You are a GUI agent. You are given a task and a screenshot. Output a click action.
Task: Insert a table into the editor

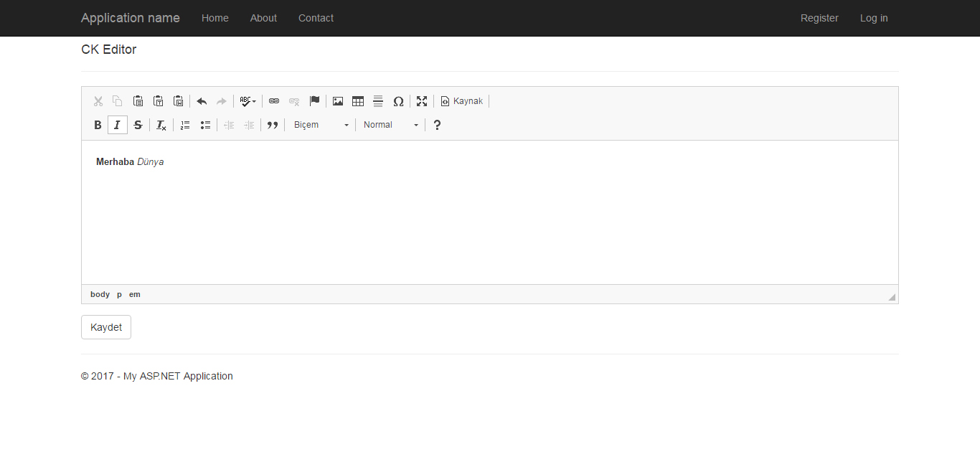(358, 101)
